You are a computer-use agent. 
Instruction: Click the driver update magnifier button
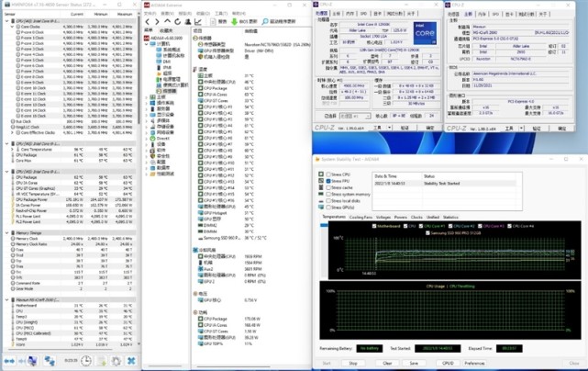(264, 21)
